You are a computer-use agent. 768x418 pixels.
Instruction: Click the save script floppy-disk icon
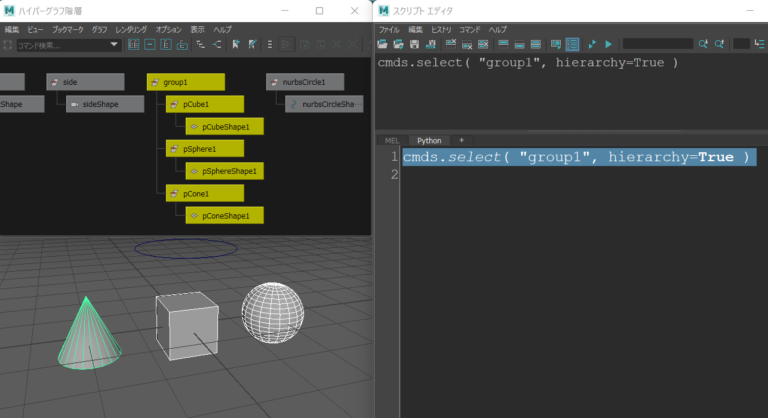(x=413, y=44)
